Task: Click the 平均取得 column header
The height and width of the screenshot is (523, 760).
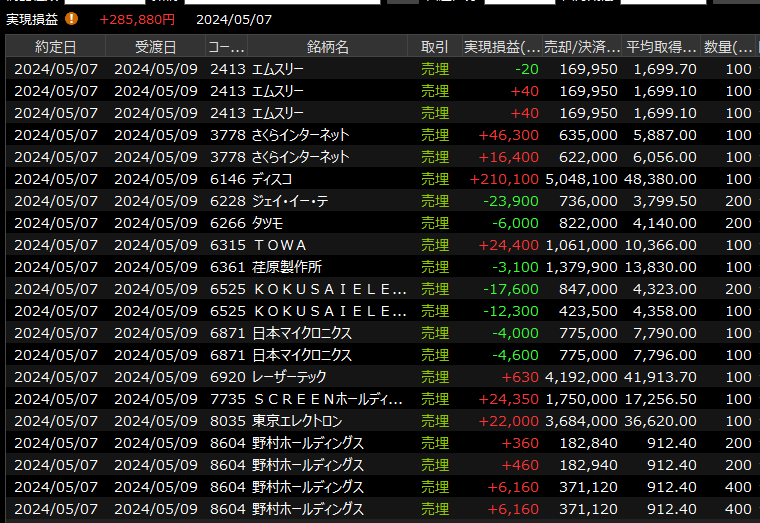Action: 661,47
